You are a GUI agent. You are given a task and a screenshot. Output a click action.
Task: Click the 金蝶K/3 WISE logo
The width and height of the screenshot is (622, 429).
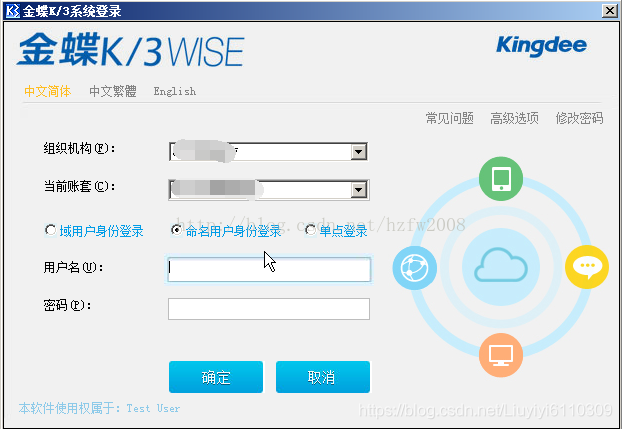[131, 50]
